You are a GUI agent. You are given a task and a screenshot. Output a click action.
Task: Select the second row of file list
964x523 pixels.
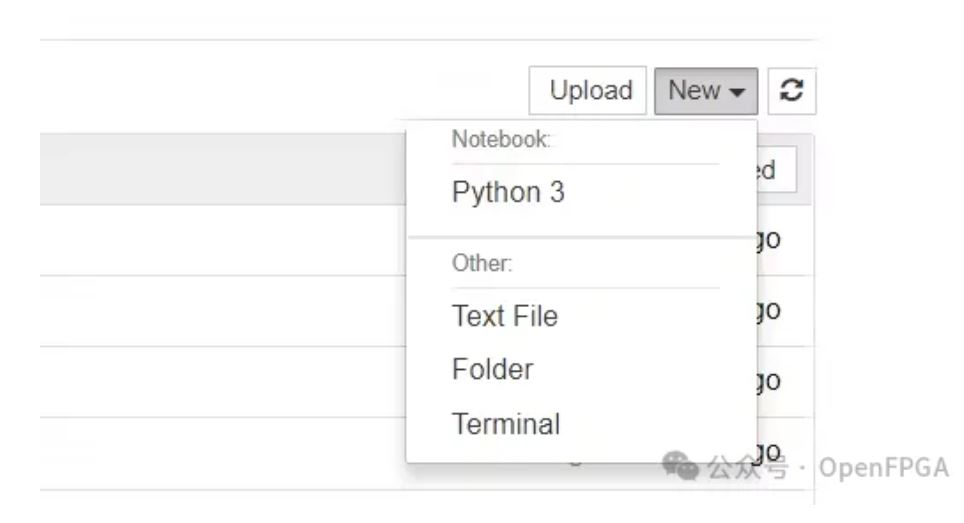(x=220, y=311)
